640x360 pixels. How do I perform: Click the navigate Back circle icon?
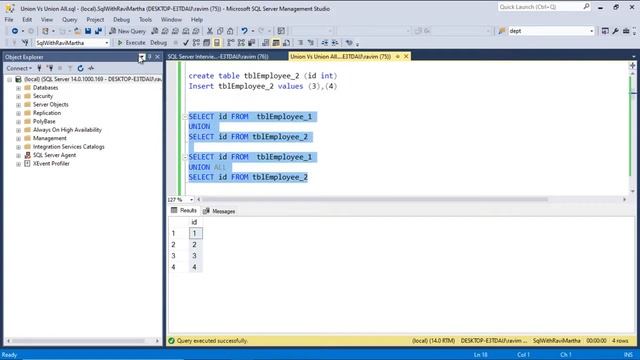[x=15, y=31]
